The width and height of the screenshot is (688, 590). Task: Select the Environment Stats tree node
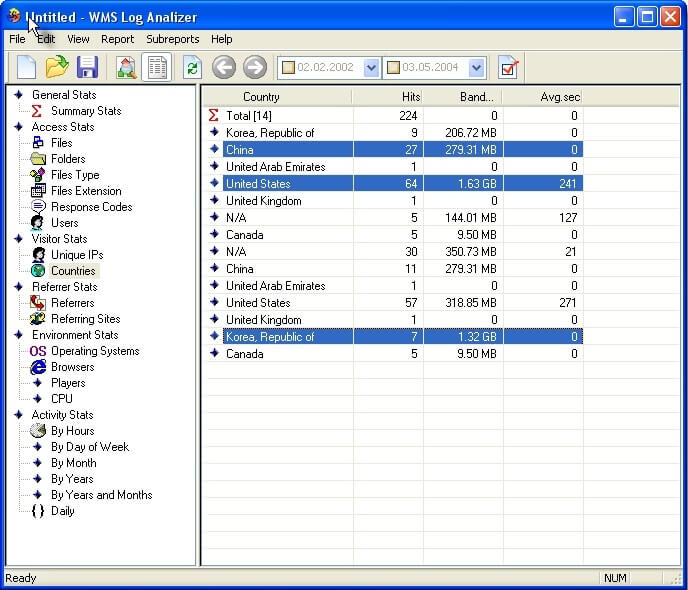coord(75,335)
